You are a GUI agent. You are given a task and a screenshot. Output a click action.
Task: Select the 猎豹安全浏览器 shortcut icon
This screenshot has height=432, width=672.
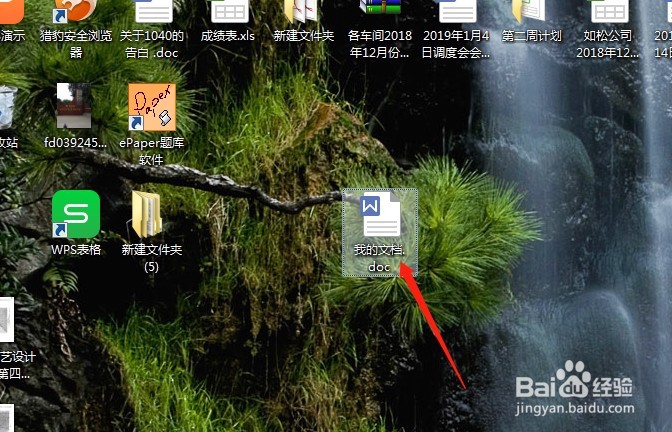(75, 11)
